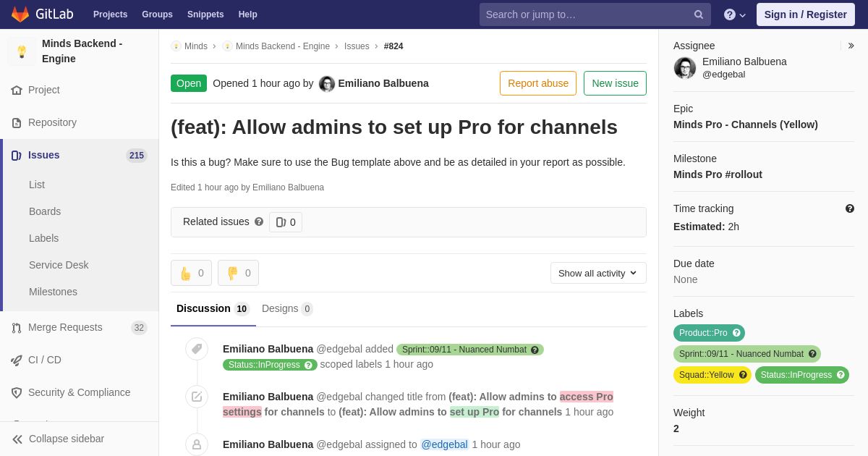
Task: Click the search magnifier icon
Action: click(698, 14)
